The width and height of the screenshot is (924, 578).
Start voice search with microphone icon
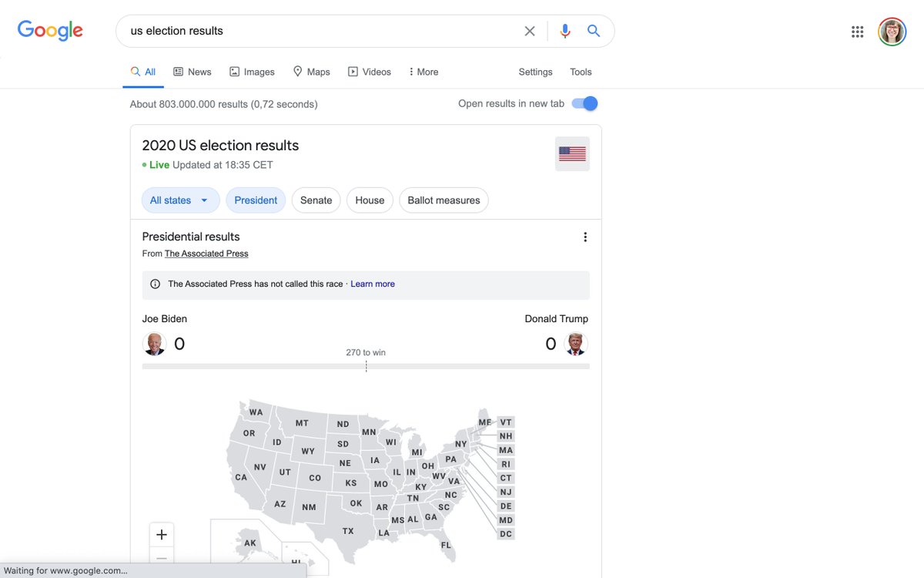pyautogui.click(x=565, y=32)
